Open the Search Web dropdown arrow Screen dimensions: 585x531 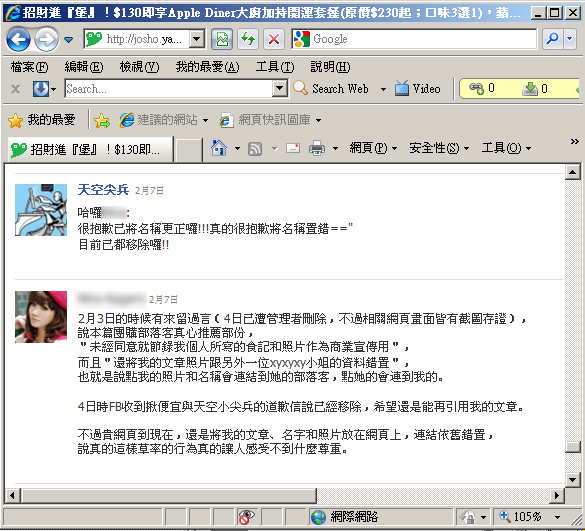click(383, 89)
